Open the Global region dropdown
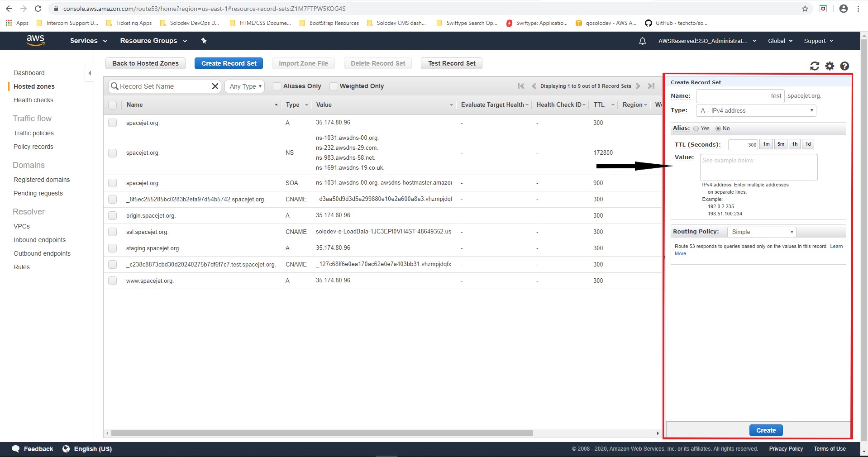Viewport: 868px width, 457px height. coord(780,41)
